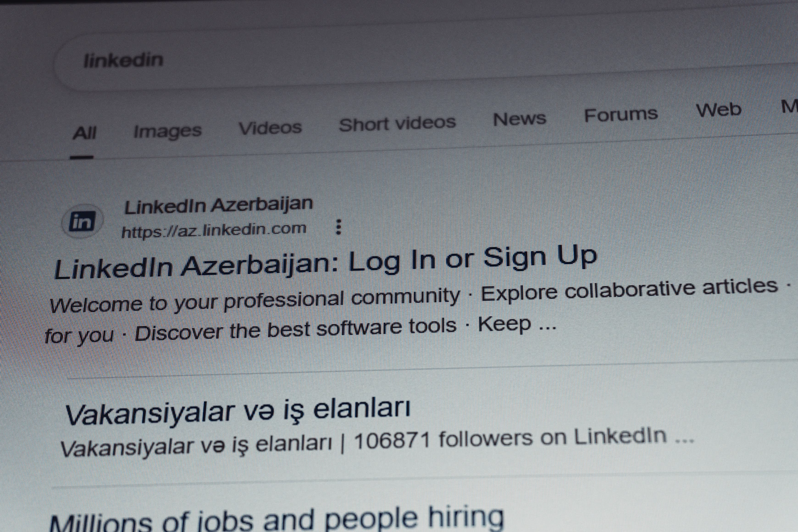Click the partially visible tab after Web
The height and width of the screenshot is (532, 798).
(x=789, y=106)
